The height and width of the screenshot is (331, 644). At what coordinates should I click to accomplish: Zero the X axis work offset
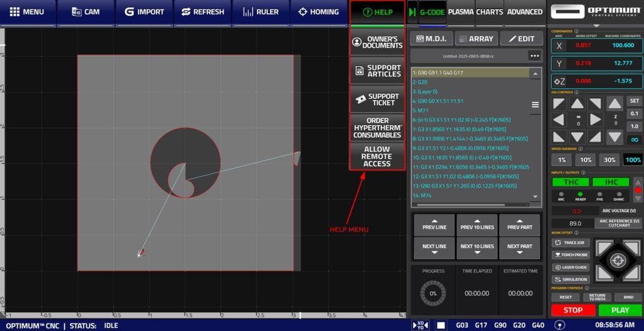point(560,45)
